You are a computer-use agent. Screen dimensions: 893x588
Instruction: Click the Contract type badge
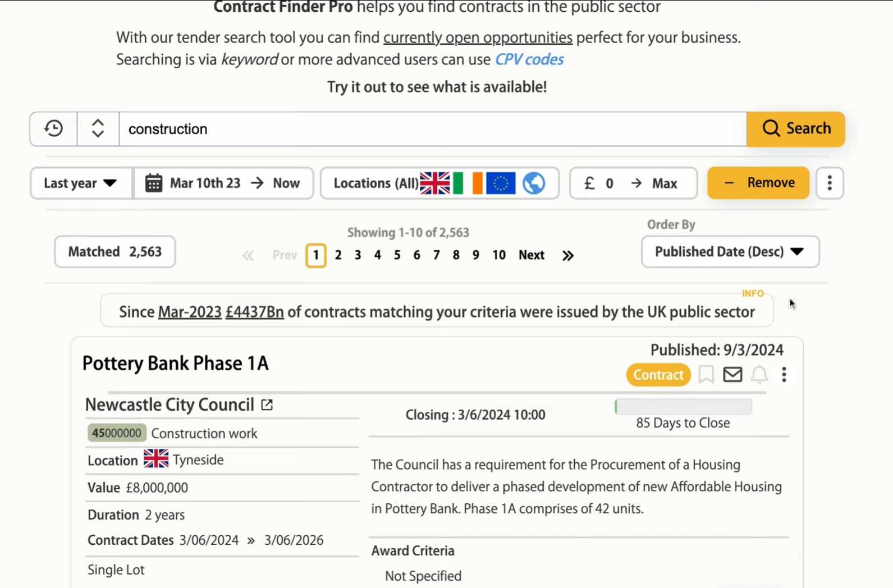point(658,375)
